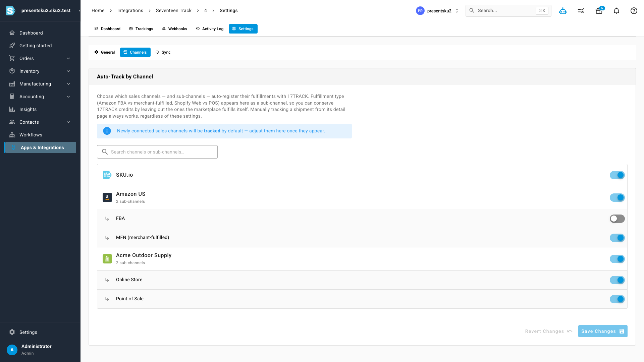Open the Dashboard tab of integration

coord(107,29)
